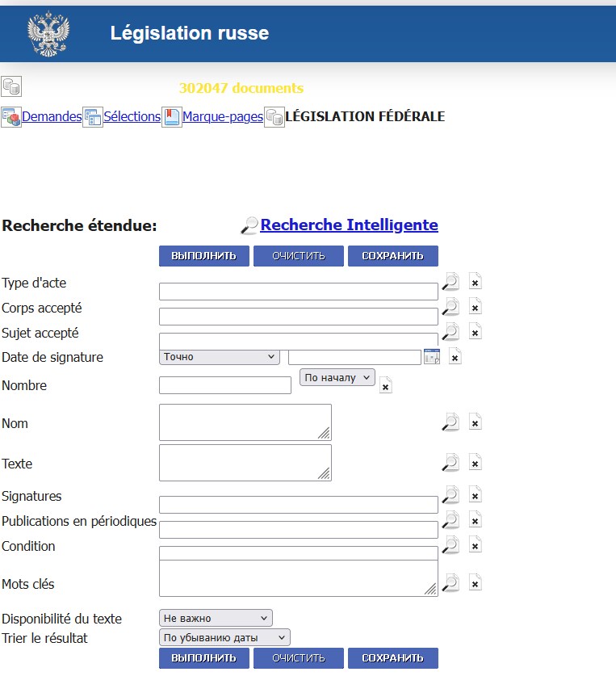Screen dimensions: 616x697
Task: Click the magnifier icon beside the Nom field
Action: tap(450, 422)
